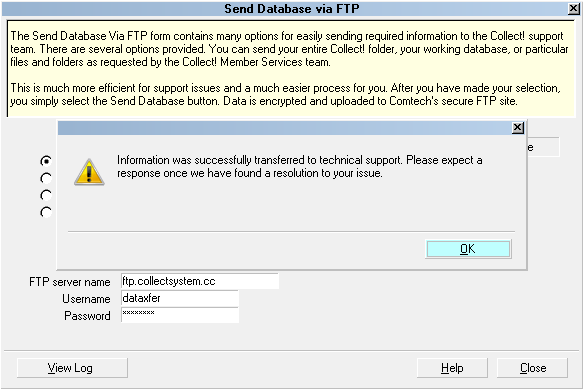The height and width of the screenshot is (389, 583).
Task: Click the FTP server name input field
Action: click(200, 281)
